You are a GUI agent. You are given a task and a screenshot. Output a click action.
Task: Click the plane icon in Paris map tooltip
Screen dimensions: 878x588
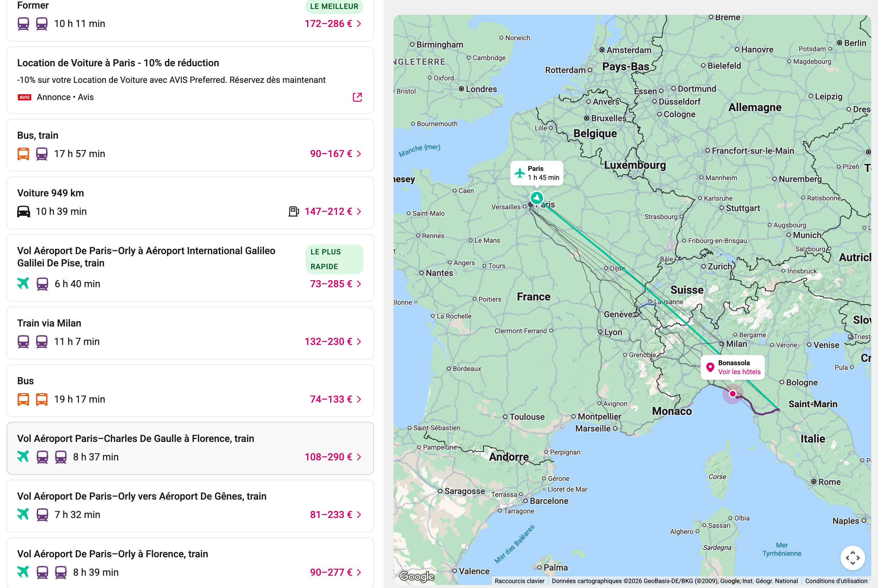(x=519, y=173)
